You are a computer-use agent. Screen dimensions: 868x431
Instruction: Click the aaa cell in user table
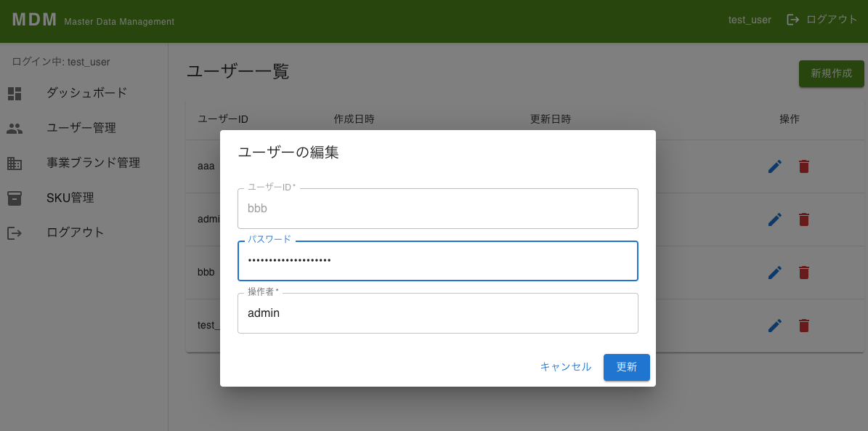[206, 166]
